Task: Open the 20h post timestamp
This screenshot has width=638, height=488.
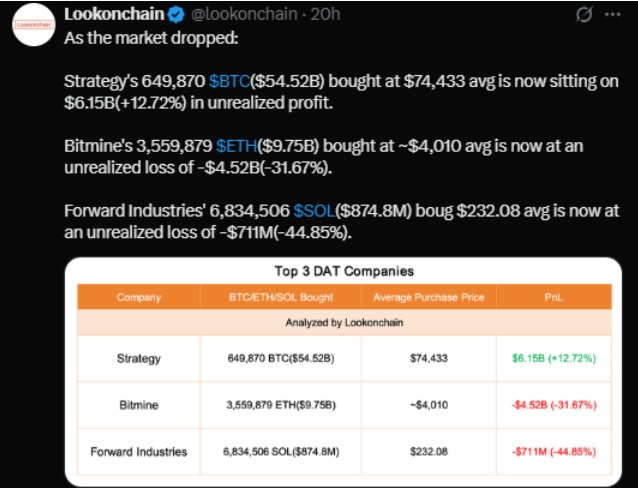Action: coord(326,16)
